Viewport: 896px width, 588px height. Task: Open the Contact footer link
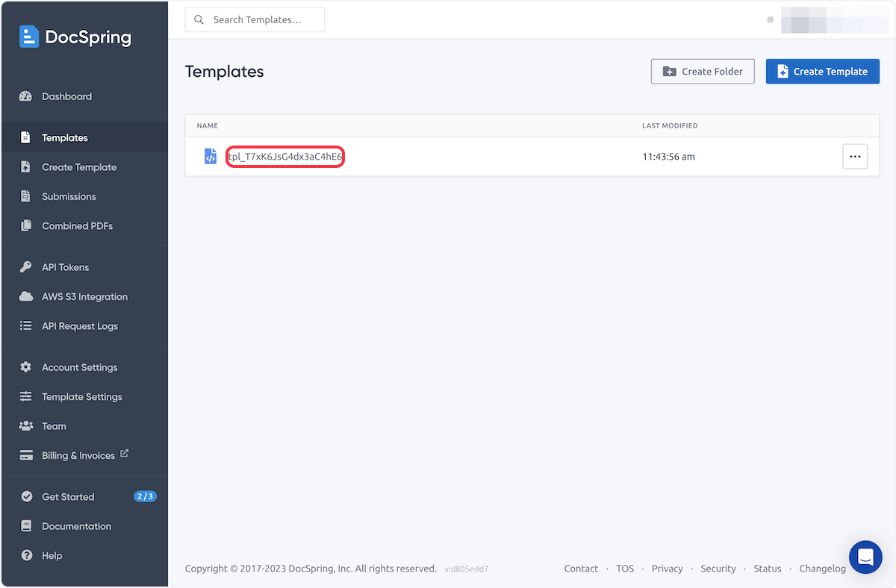(581, 569)
